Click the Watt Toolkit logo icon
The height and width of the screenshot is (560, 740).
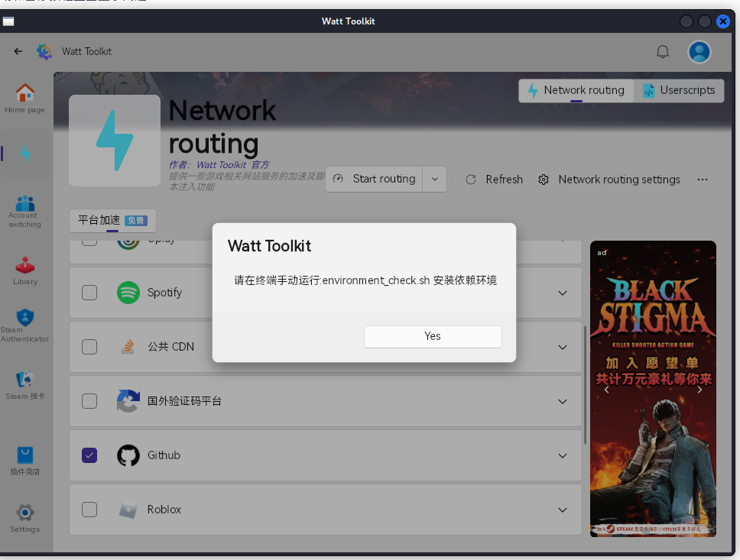click(44, 51)
